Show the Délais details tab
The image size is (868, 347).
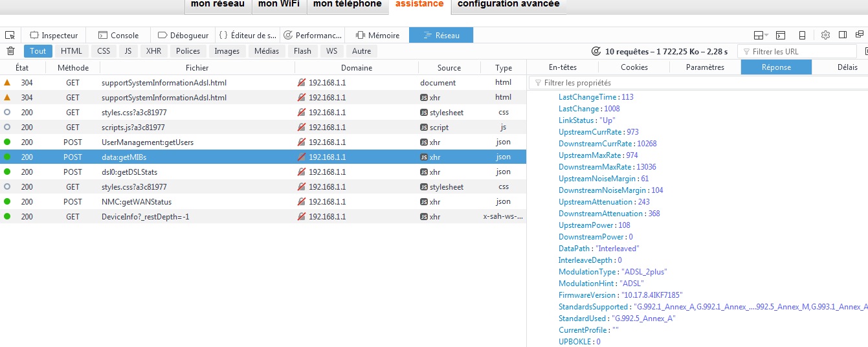[847, 67]
